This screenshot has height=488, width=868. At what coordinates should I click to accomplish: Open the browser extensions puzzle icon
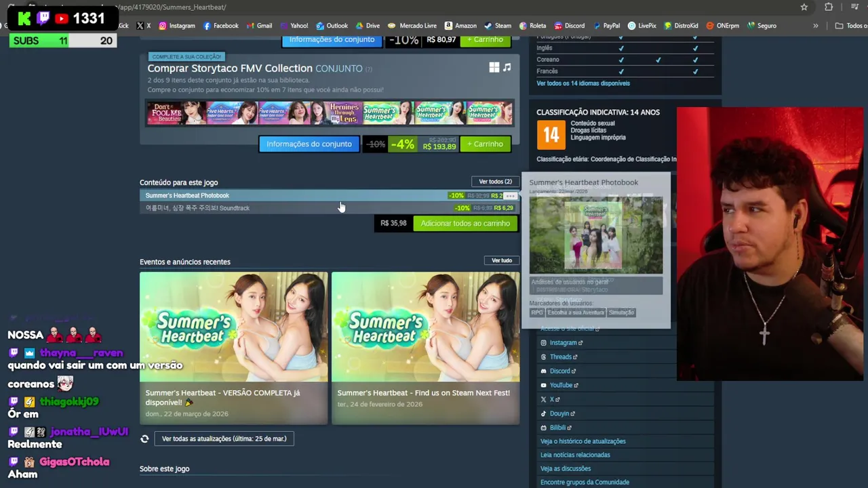pyautogui.click(x=829, y=7)
